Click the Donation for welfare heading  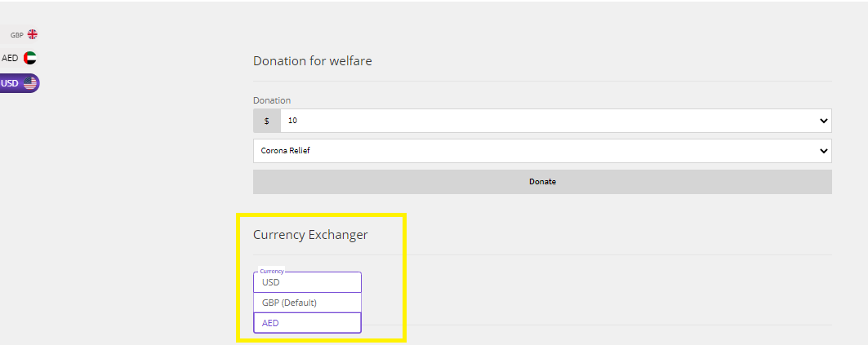pos(313,61)
